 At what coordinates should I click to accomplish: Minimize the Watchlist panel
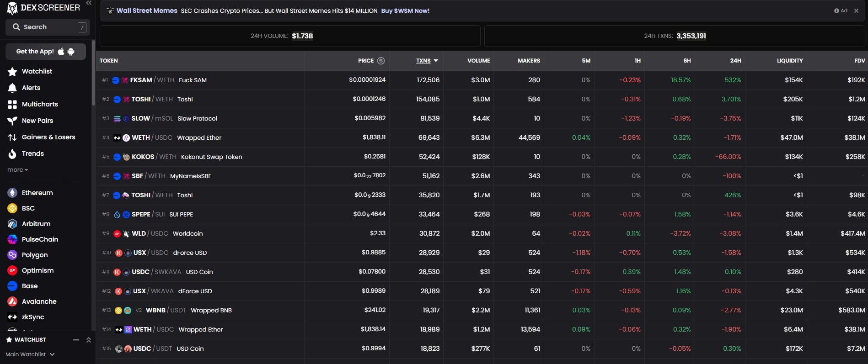pyautogui.click(x=76, y=340)
